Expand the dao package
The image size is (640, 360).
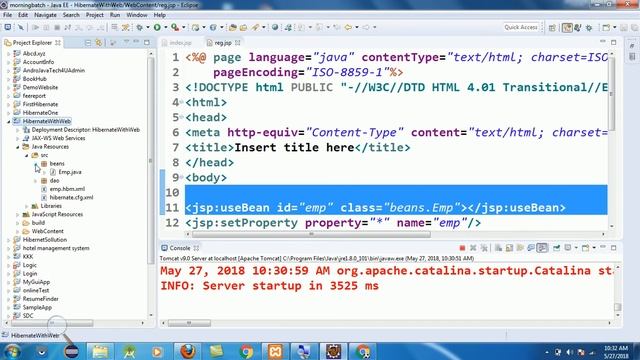pos(36,180)
